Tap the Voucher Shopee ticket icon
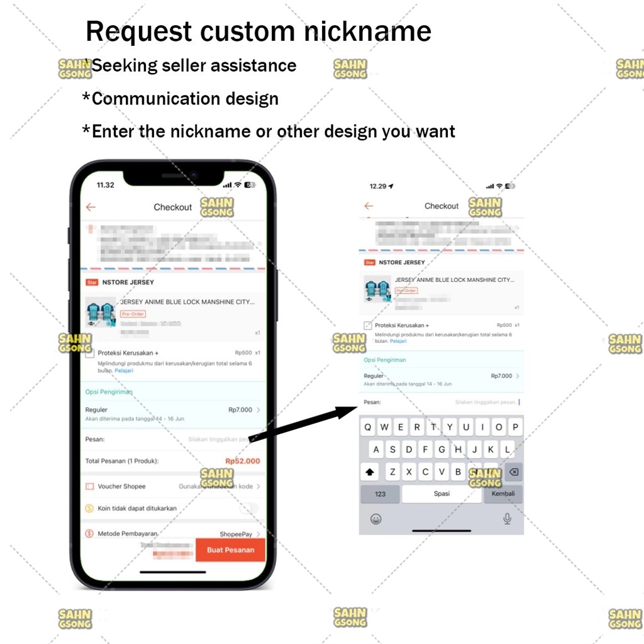Image resolution: width=644 pixels, height=644 pixels. point(89,486)
